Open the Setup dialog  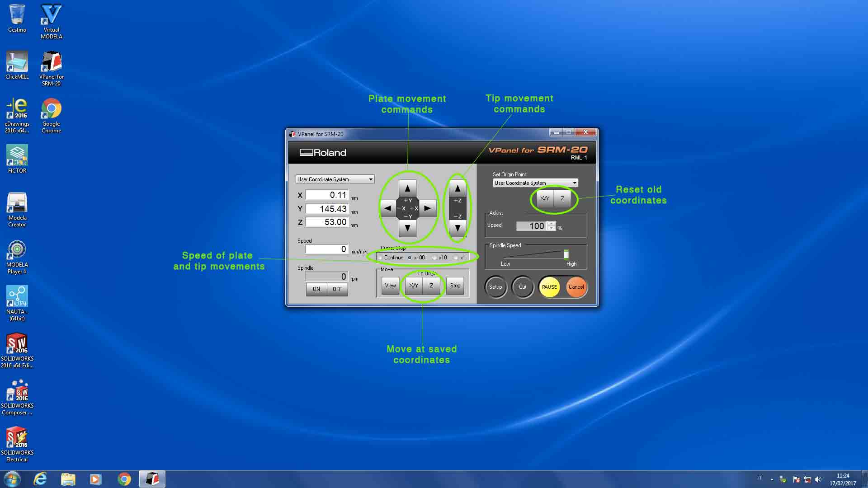click(x=495, y=287)
